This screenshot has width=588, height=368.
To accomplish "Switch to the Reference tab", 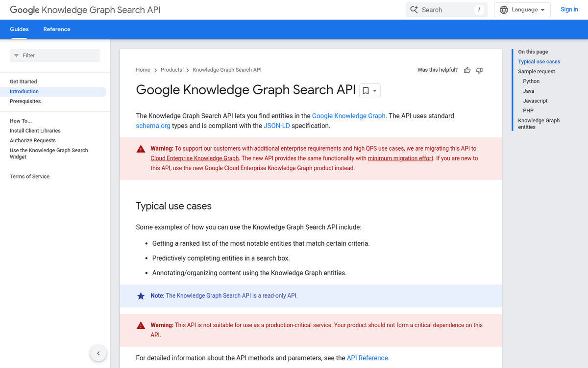I will (57, 29).
